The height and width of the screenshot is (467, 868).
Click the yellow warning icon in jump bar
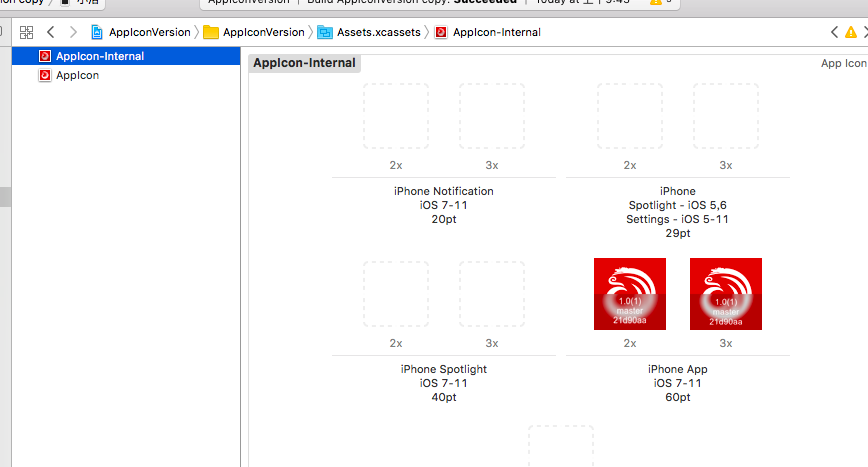click(850, 33)
